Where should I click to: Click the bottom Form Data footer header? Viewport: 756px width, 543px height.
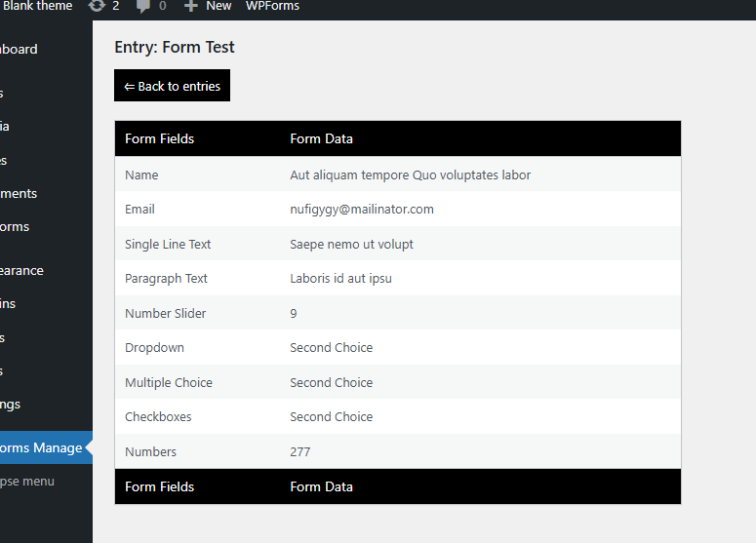(x=321, y=486)
